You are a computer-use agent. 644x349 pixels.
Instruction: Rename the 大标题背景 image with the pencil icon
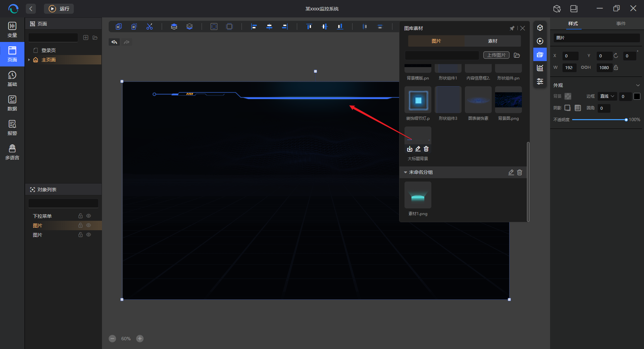tap(418, 149)
